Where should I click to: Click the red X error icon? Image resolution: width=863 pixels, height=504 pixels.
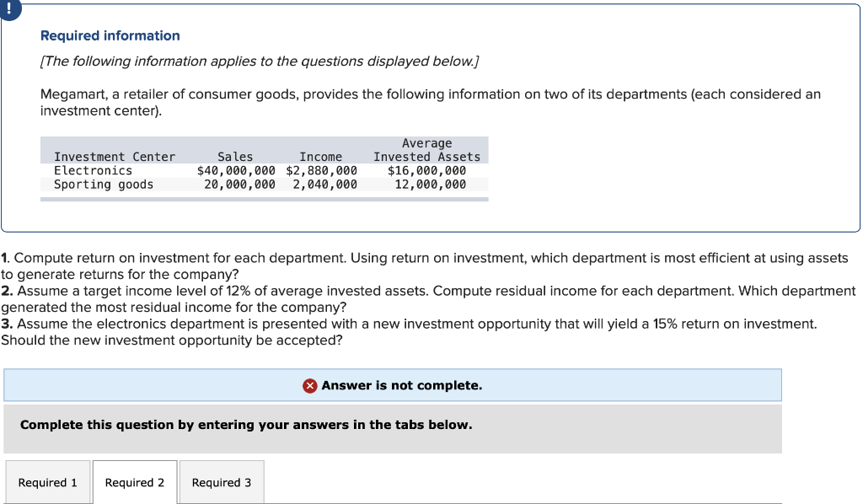[x=310, y=386]
